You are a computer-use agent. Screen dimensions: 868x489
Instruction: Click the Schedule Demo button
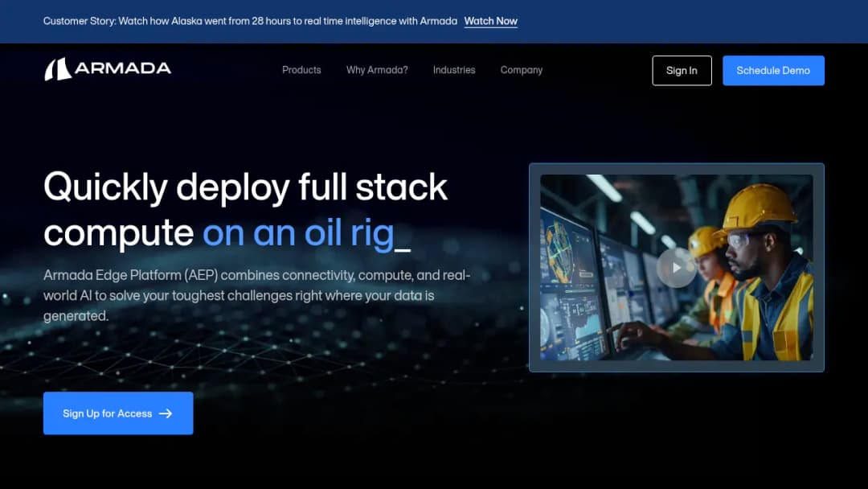pyautogui.click(x=773, y=70)
